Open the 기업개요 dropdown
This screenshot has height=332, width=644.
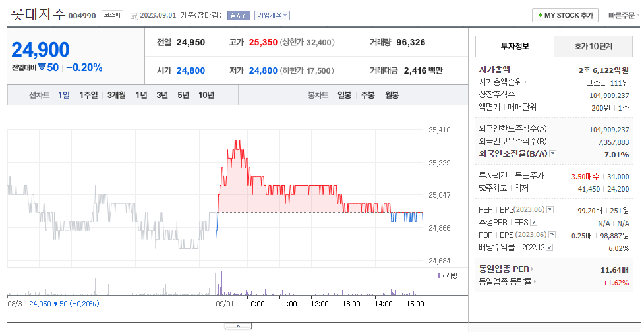[272, 15]
